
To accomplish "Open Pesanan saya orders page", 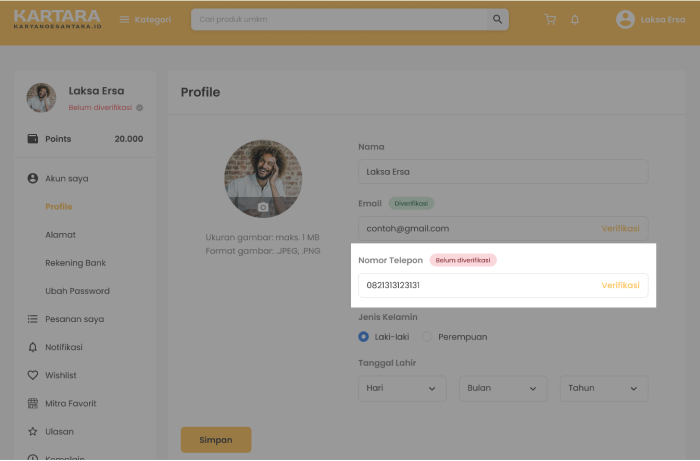I will [x=75, y=319].
